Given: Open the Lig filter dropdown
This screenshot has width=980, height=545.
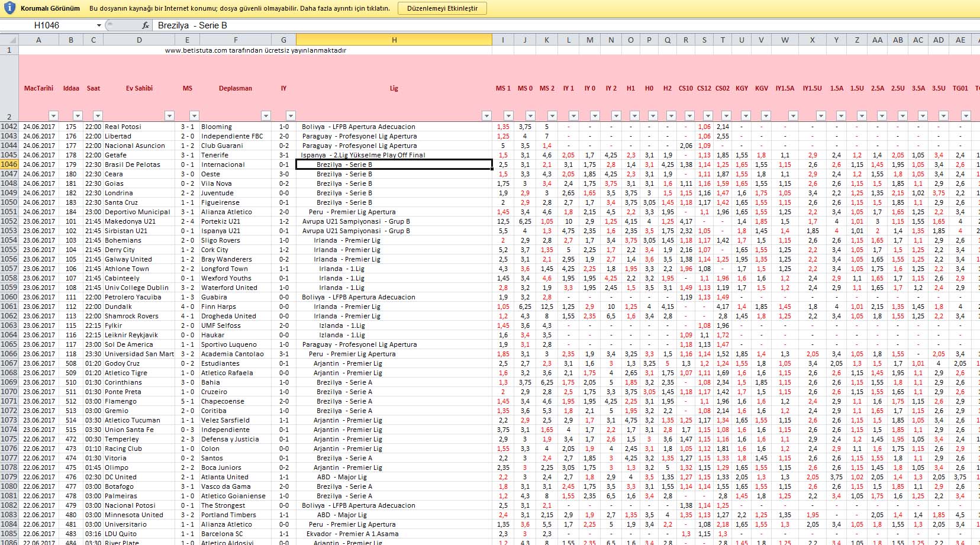Looking at the screenshot, I should tap(487, 116).
